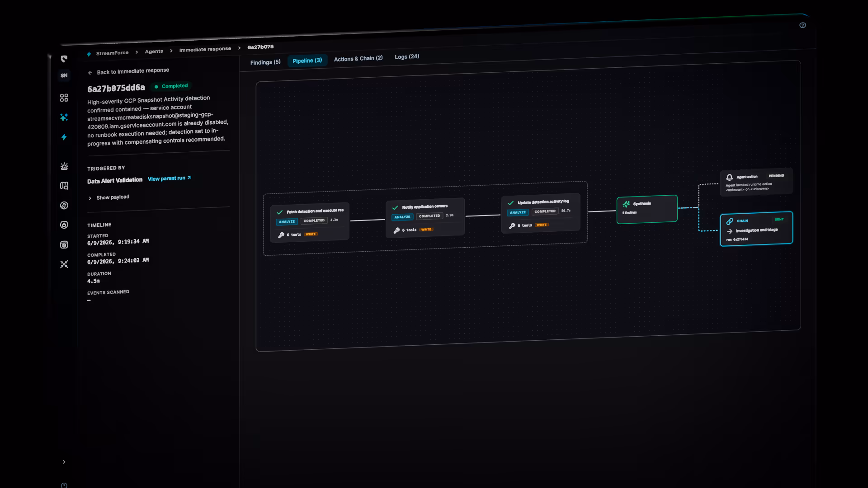Click the circular compass icon in sidebar
This screenshot has width=868, height=488.
(64, 206)
